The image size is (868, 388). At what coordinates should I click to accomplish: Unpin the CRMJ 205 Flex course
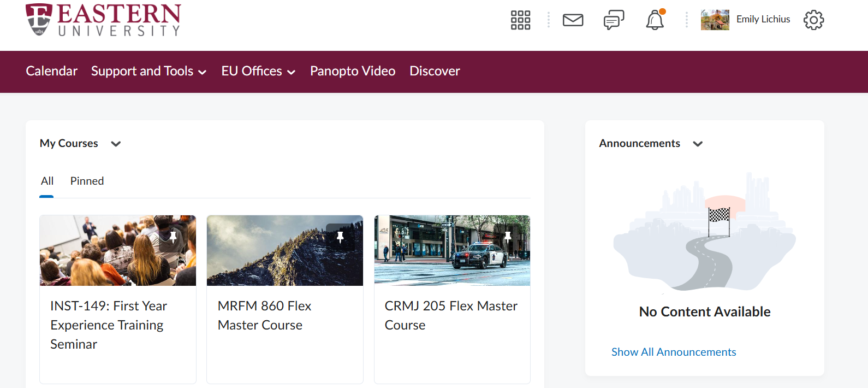pyautogui.click(x=508, y=237)
